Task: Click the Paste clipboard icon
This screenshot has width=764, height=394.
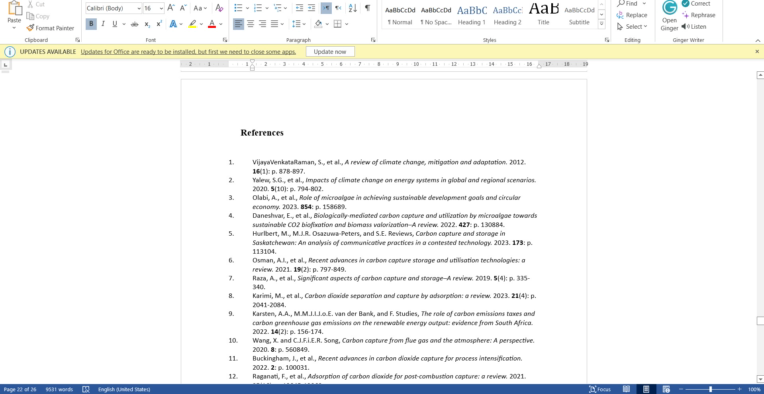Action: tap(15, 9)
